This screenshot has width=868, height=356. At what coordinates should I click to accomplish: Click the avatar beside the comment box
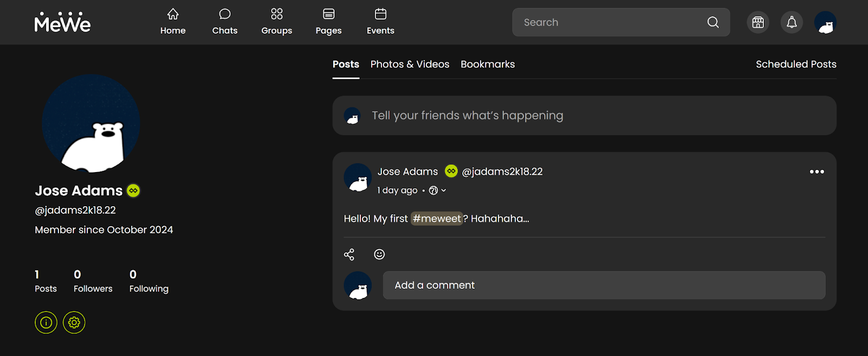(x=358, y=285)
